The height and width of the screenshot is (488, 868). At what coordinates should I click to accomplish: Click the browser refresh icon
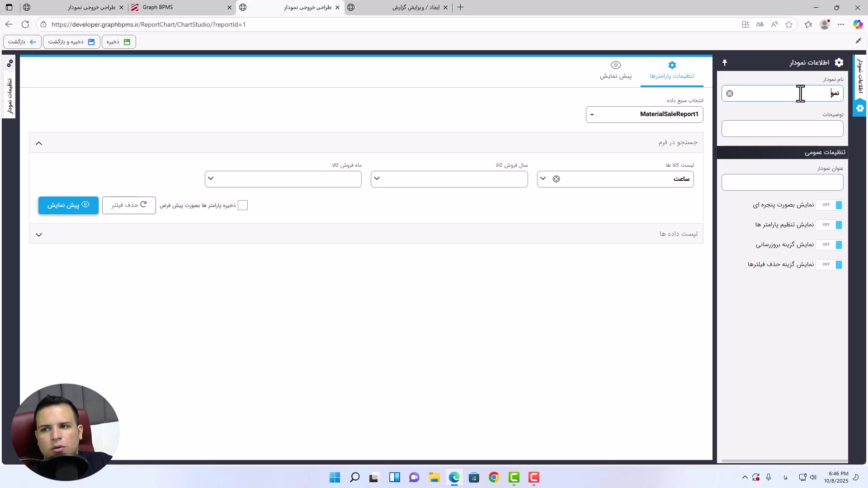pos(25,24)
